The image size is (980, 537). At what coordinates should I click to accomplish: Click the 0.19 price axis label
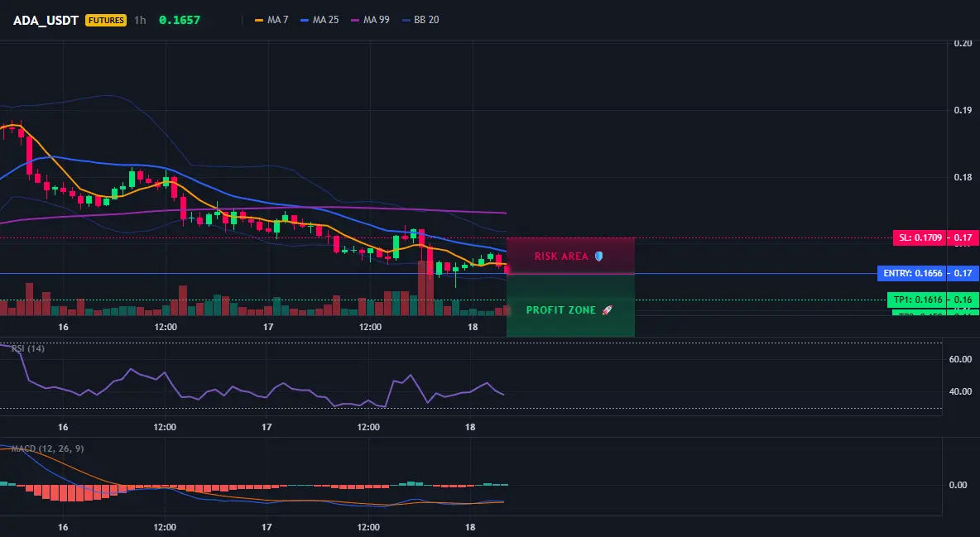click(x=963, y=110)
